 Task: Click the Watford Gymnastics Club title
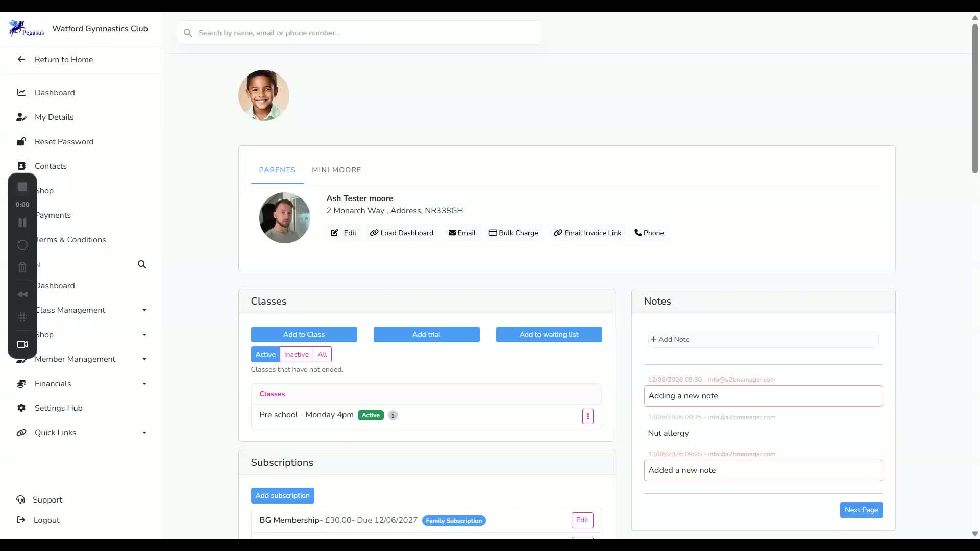[100, 29]
